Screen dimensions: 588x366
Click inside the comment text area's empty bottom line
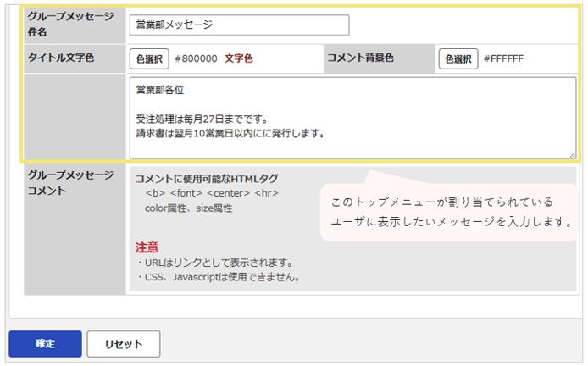[x=352, y=149]
